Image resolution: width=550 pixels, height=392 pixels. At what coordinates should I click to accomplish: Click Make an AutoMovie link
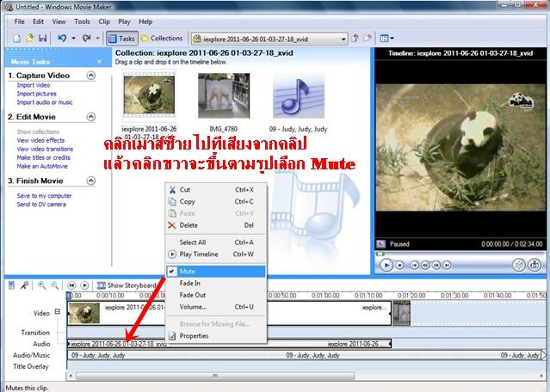42,166
